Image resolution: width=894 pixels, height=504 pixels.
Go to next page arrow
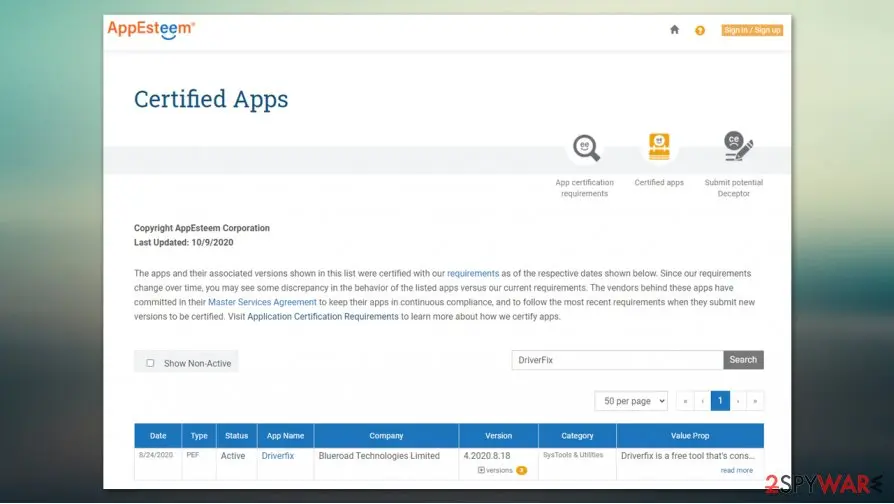point(738,401)
